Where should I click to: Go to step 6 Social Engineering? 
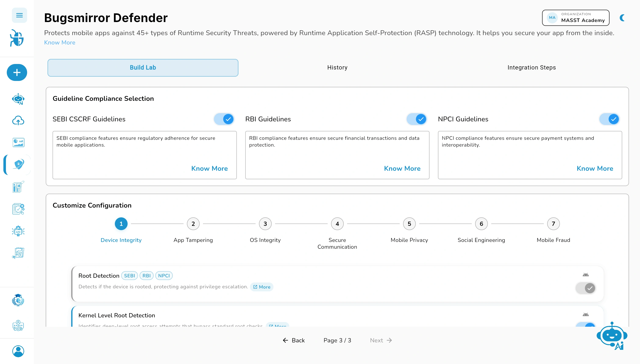click(x=481, y=224)
